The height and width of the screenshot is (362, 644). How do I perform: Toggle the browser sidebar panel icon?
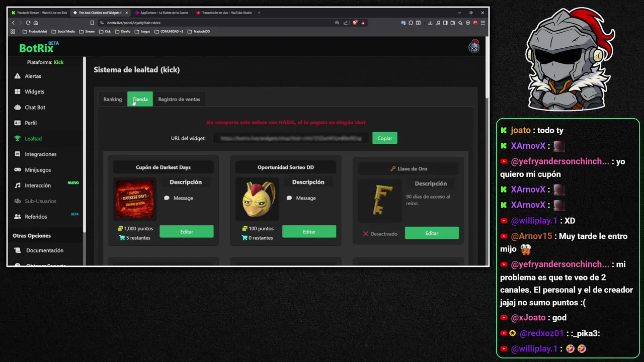tap(445, 23)
